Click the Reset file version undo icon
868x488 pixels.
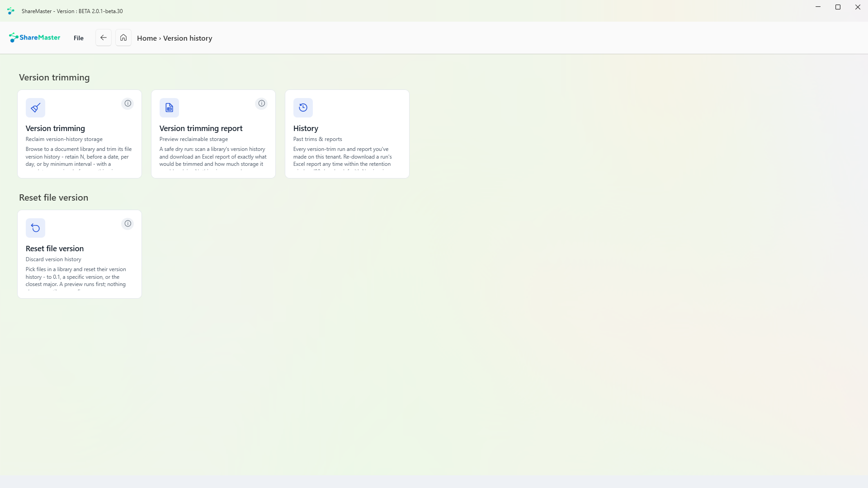click(35, 228)
